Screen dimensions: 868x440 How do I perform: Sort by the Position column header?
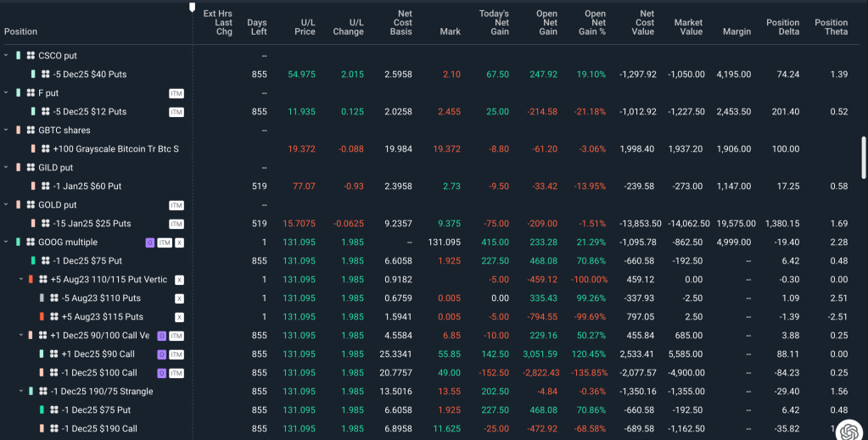point(21,31)
